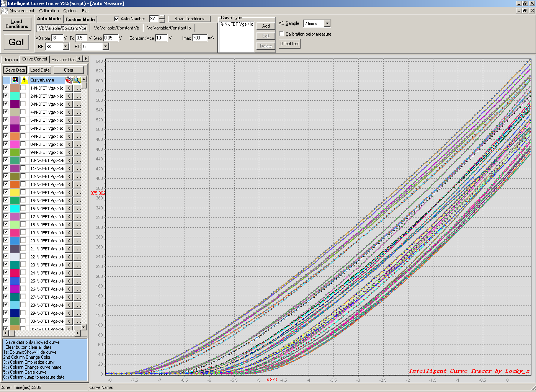Switch to the Custom Mode tab
536x392 pixels.
coord(80,19)
